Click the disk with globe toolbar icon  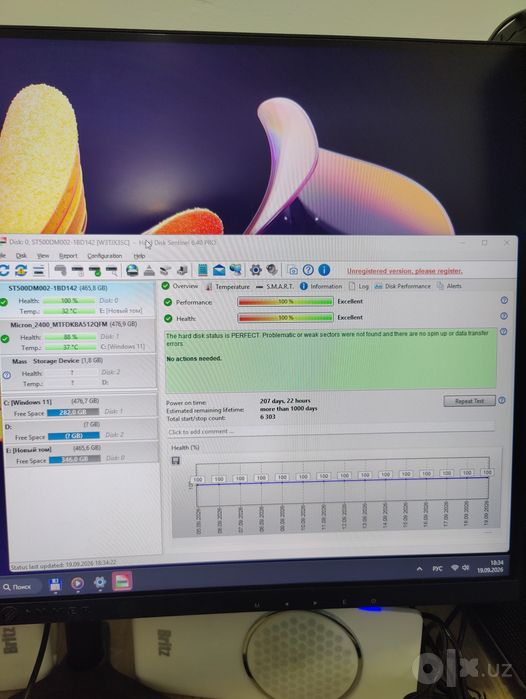coord(132,270)
